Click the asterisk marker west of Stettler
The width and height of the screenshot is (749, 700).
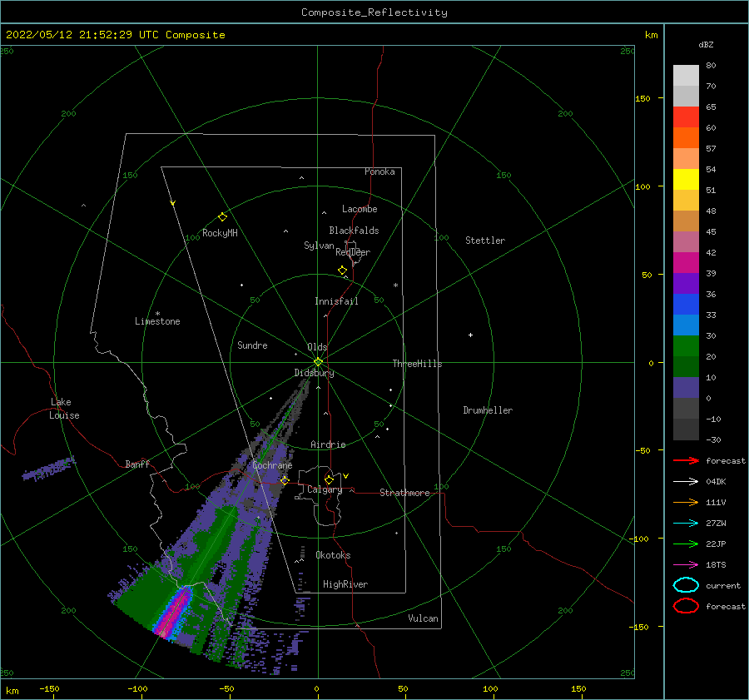pos(395,285)
